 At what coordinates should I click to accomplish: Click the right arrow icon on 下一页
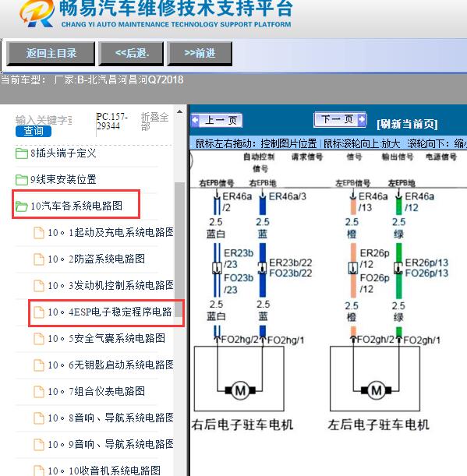(362, 119)
